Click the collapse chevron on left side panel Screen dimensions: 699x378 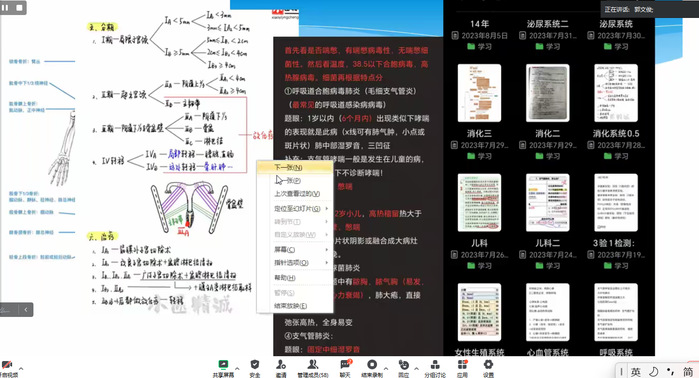(26, 309)
